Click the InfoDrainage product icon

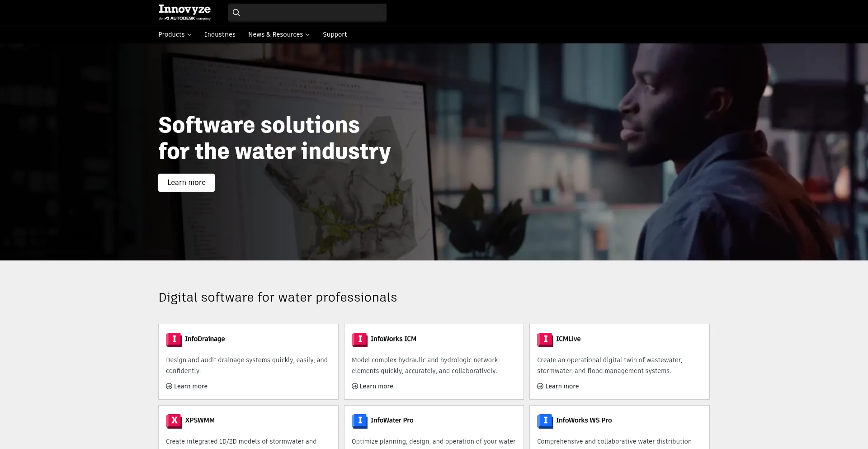[x=174, y=340]
